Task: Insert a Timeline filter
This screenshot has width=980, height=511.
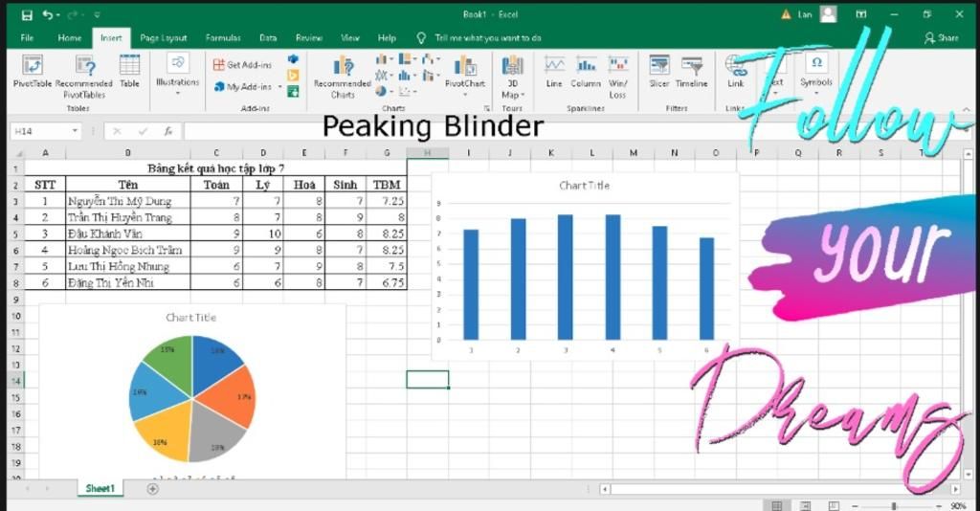Action: [x=691, y=71]
